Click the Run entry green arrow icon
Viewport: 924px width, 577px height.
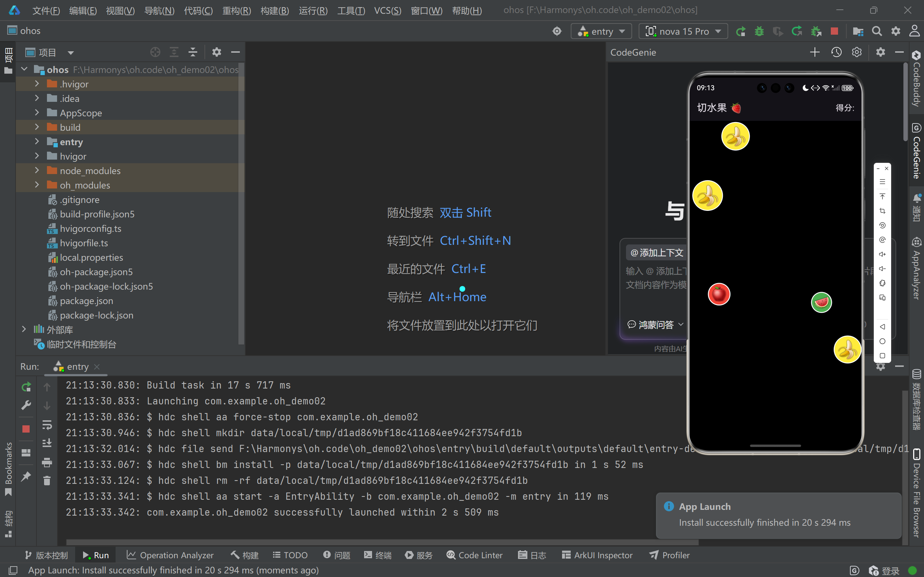point(741,31)
